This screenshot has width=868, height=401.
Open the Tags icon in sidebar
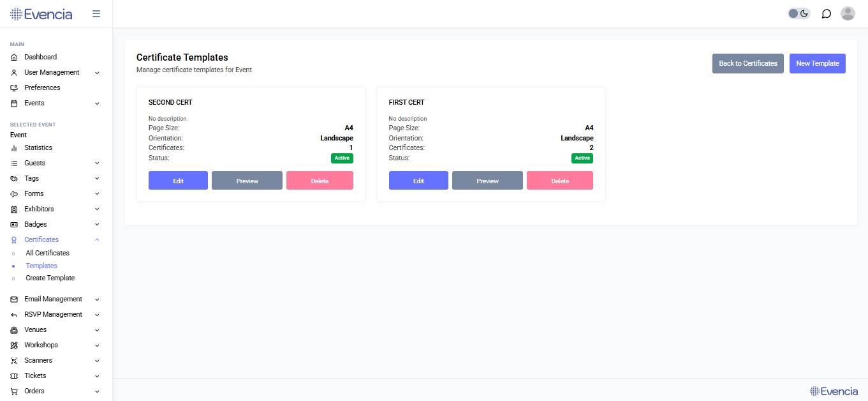coord(13,178)
